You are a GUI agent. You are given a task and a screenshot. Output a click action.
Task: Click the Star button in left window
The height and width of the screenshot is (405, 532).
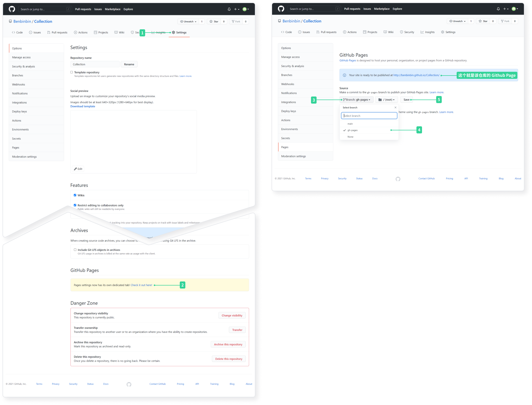[x=214, y=21]
